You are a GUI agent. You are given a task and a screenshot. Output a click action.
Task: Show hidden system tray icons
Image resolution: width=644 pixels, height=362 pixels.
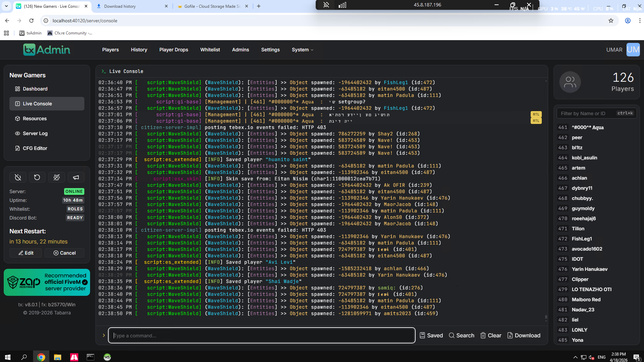coord(575,357)
